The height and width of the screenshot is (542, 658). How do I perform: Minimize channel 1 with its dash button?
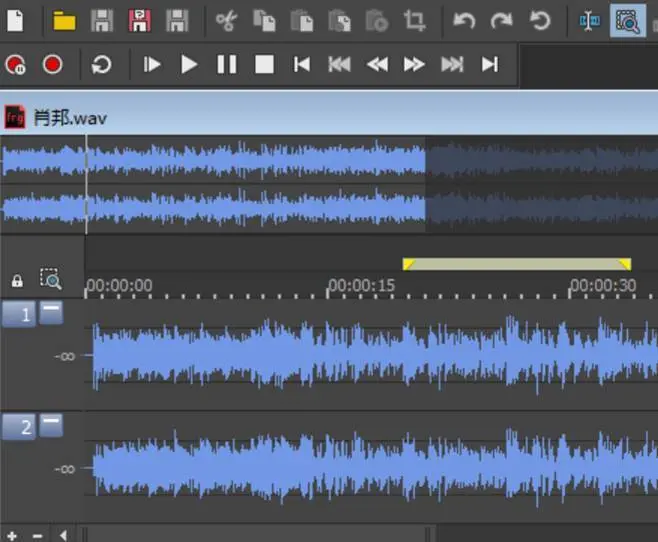51,313
